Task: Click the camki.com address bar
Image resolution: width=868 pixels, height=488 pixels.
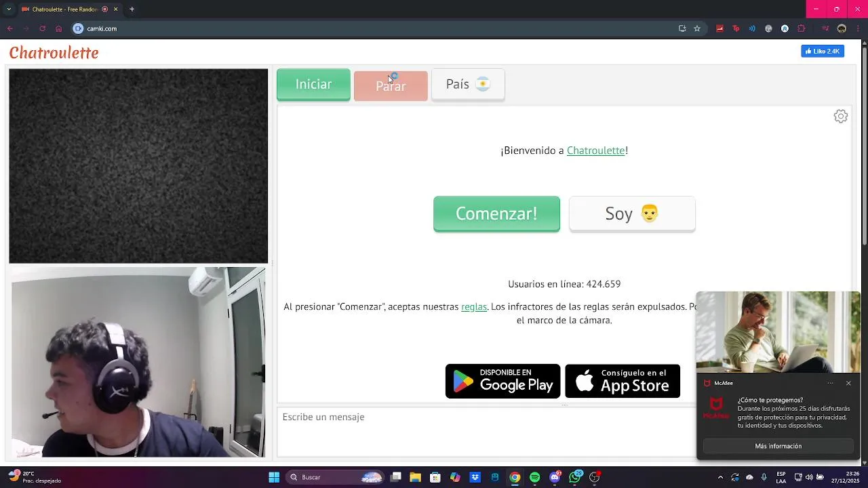Action: (x=380, y=28)
